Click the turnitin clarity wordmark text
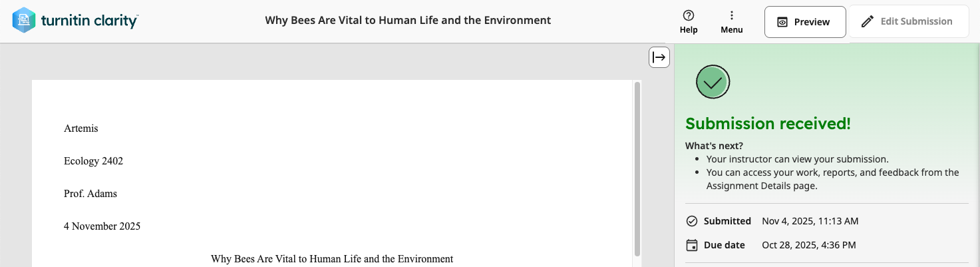 tap(89, 21)
